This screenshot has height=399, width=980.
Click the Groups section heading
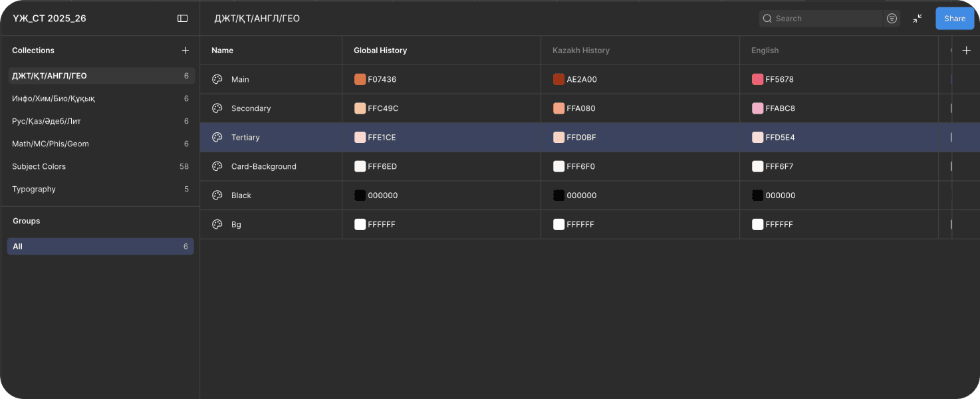tap(27, 221)
